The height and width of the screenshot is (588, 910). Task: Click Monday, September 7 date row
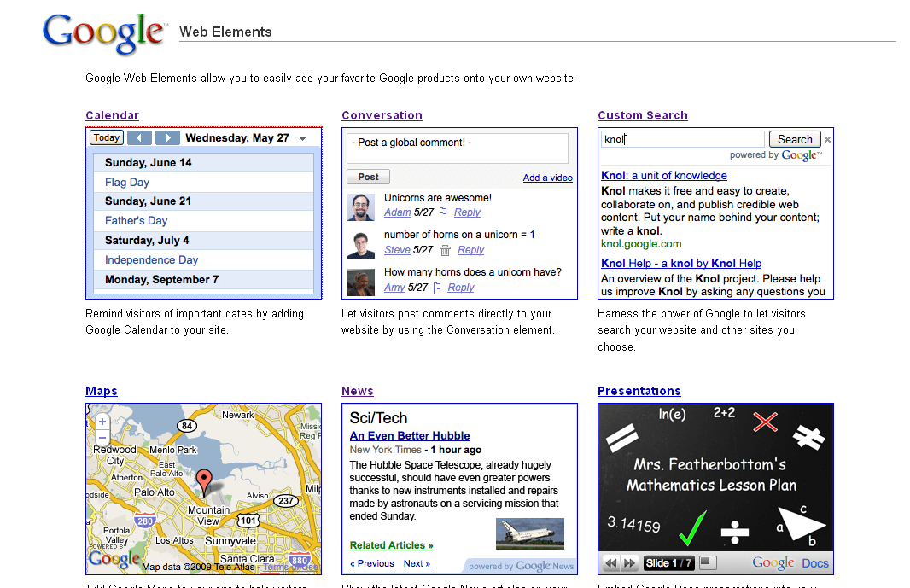tap(203, 279)
